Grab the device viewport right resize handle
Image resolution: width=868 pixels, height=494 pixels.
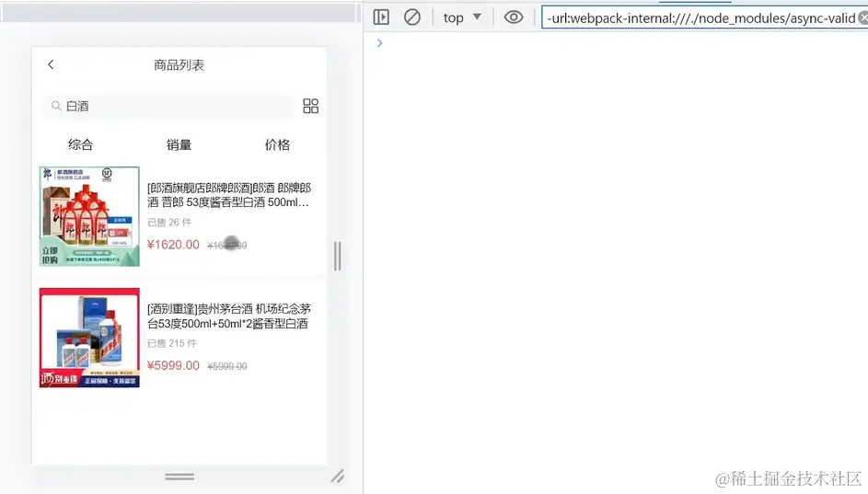tap(338, 256)
